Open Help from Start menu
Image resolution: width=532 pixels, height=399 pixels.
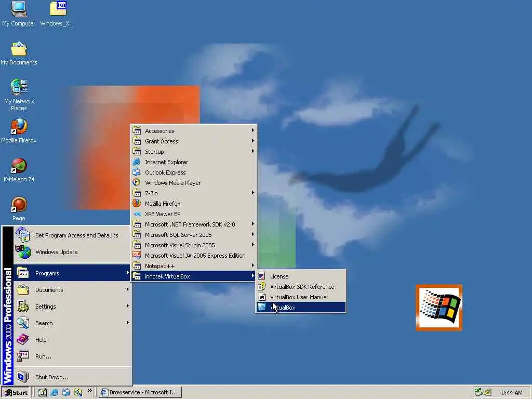point(72,340)
